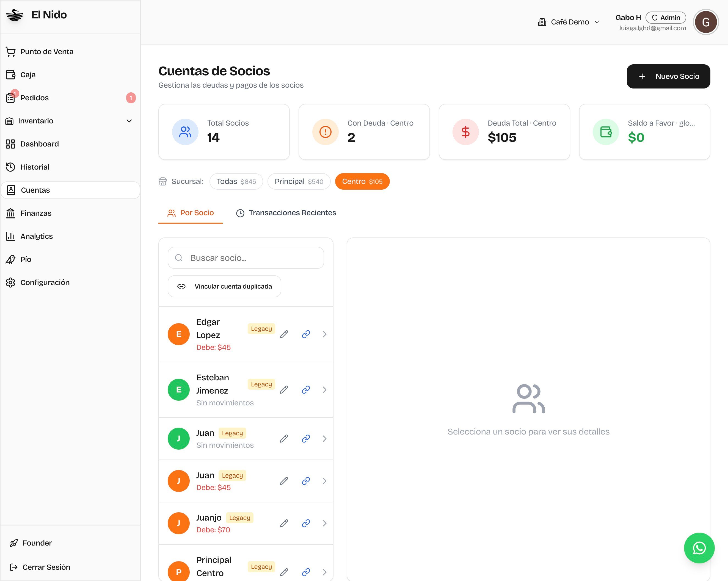Screen dimensions: 728x581
Task: Click link icon for Juan without movements
Action: pos(306,439)
